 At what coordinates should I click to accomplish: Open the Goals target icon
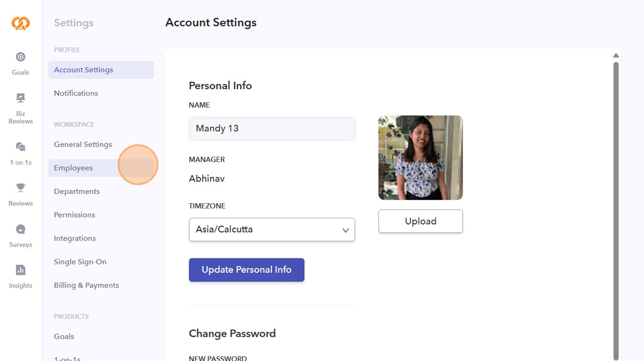(x=21, y=57)
